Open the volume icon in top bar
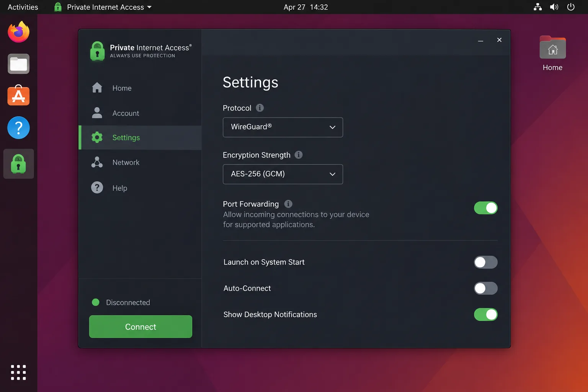 (554, 7)
